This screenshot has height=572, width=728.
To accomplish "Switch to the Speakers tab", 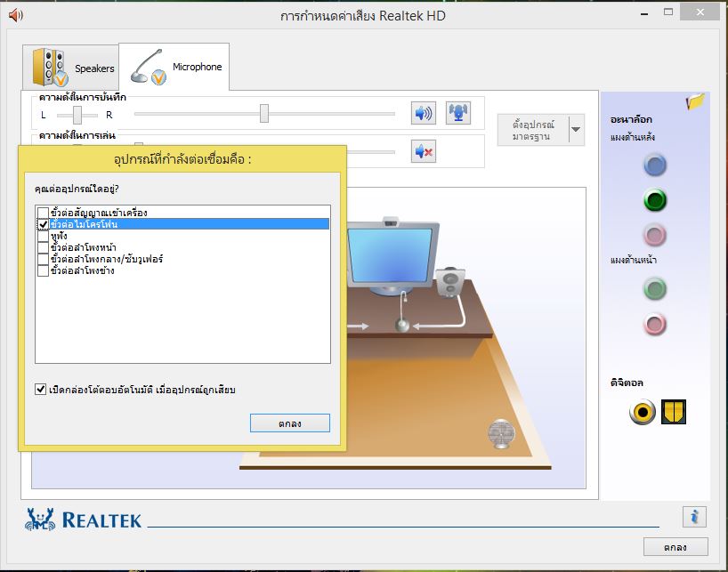I will tap(71, 68).
